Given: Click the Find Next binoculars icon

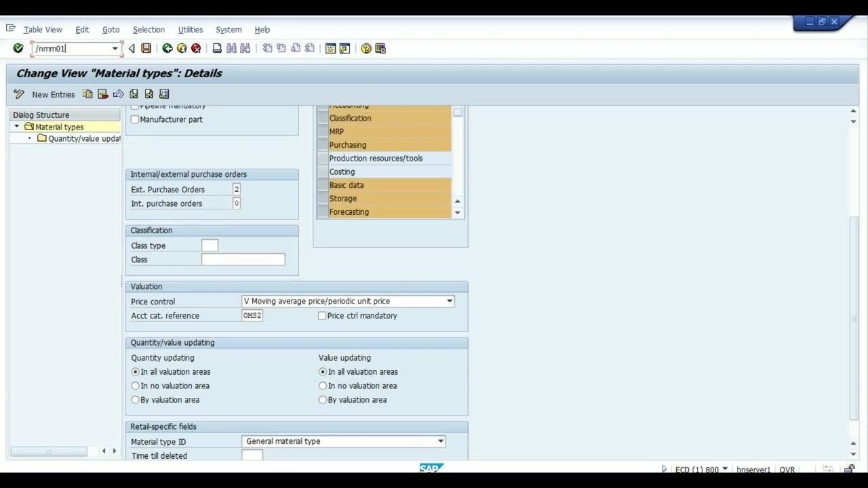Looking at the screenshot, I should click(x=245, y=48).
